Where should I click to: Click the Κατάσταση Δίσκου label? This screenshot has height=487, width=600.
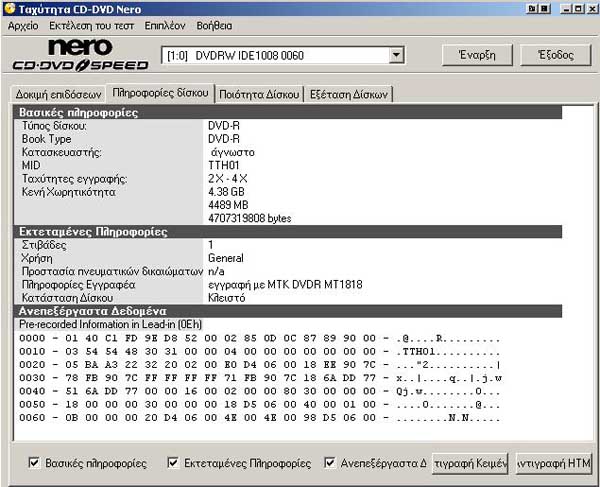click(x=67, y=298)
